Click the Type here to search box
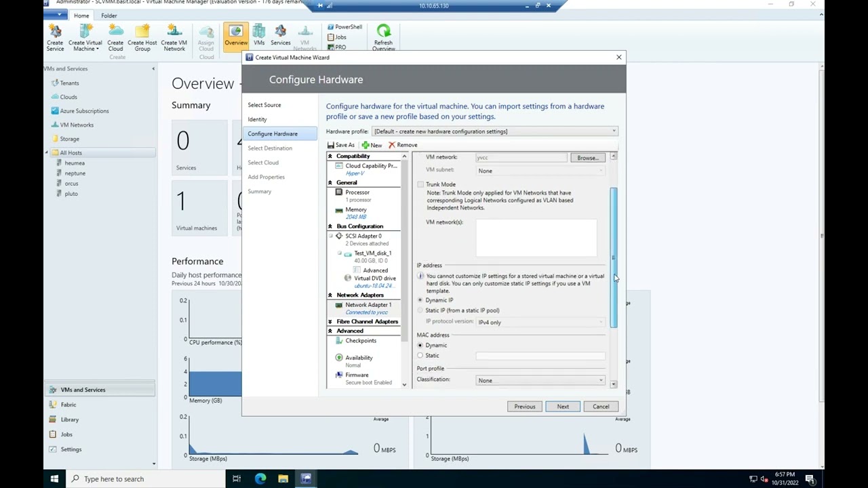Screen dimensions: 868x488 click(146, 479)
